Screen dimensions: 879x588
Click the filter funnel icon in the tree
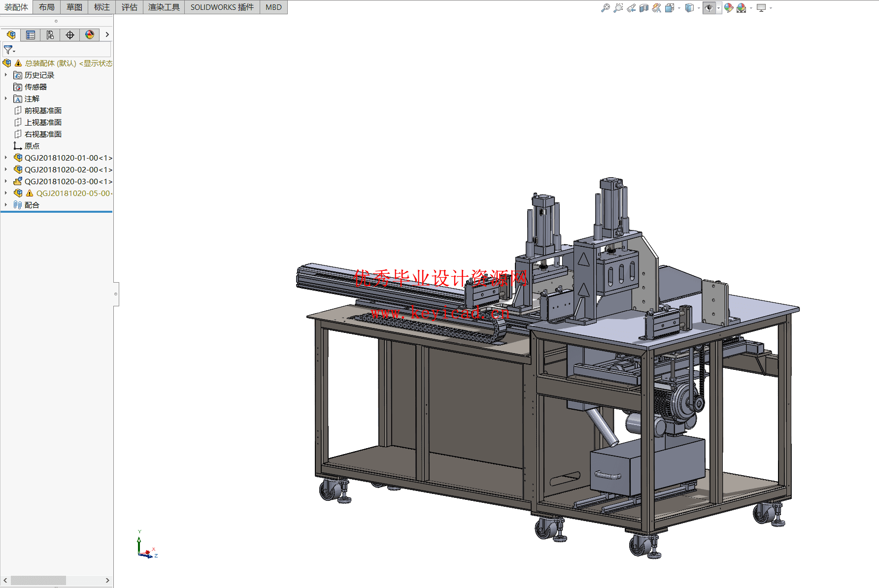[x=9, y=50]
